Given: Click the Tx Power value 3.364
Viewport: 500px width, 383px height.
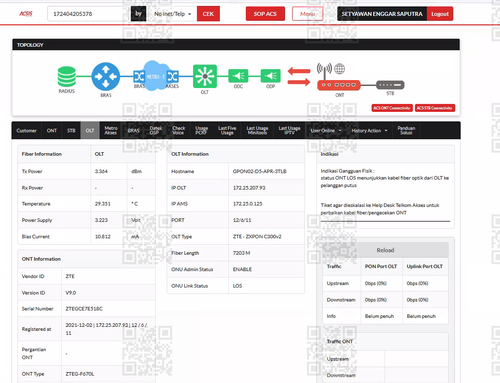Looking at the screenshot, I should click(101, 171).
